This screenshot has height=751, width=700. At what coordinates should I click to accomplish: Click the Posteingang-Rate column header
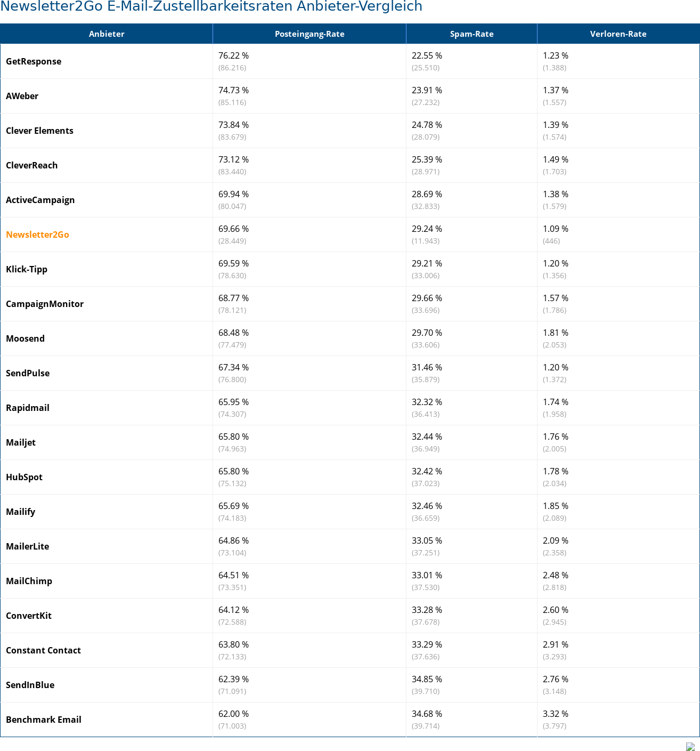pos(310,34)
